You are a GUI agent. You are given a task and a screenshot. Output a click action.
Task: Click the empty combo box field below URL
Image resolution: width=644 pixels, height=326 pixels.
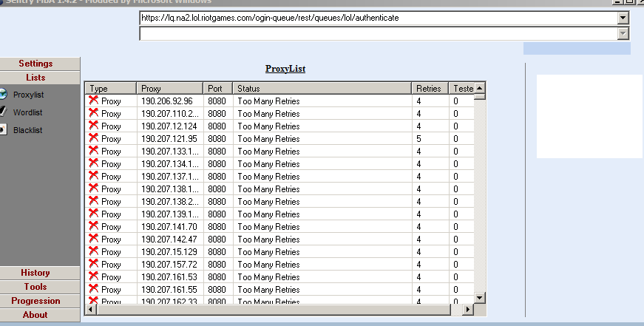[x=379, y=33]
